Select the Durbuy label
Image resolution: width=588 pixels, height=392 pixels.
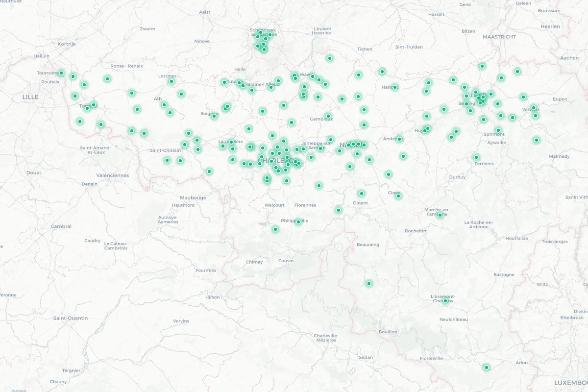[458, 177]
